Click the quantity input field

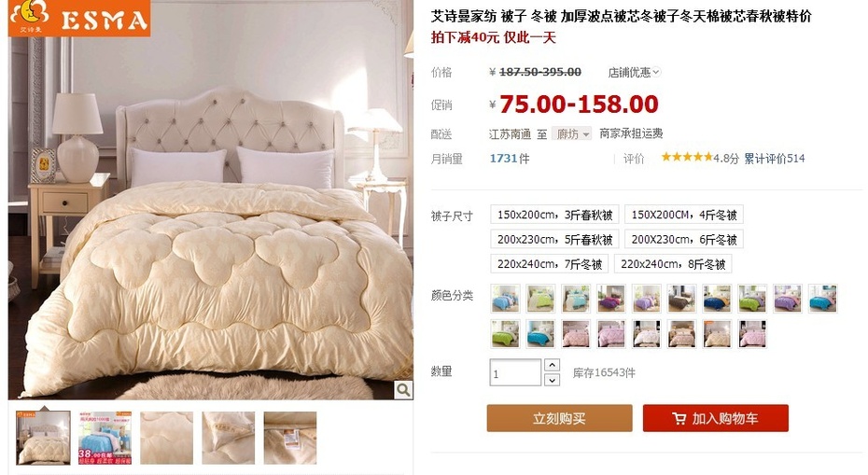(x=515, y=372)
